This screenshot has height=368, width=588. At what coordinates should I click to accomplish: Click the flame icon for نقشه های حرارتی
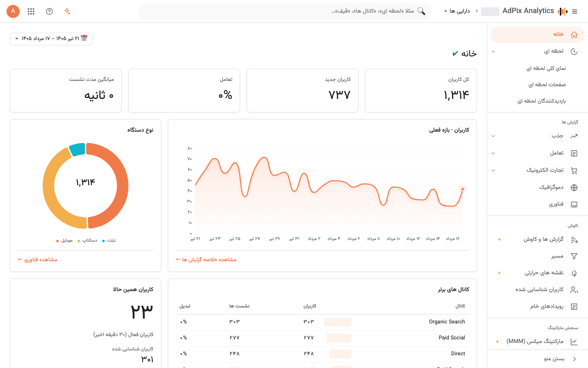coord(574,273)
